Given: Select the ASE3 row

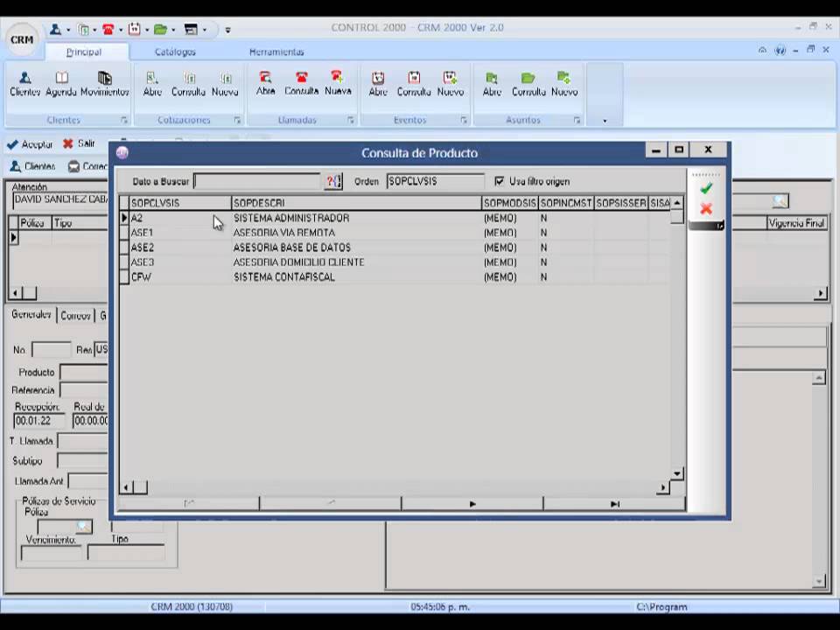Looking at the screenshot, I should tap(395, 262).
